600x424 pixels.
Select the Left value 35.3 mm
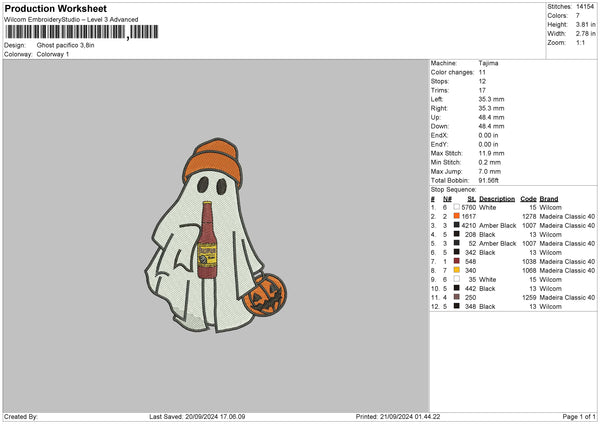coord(491,99)
